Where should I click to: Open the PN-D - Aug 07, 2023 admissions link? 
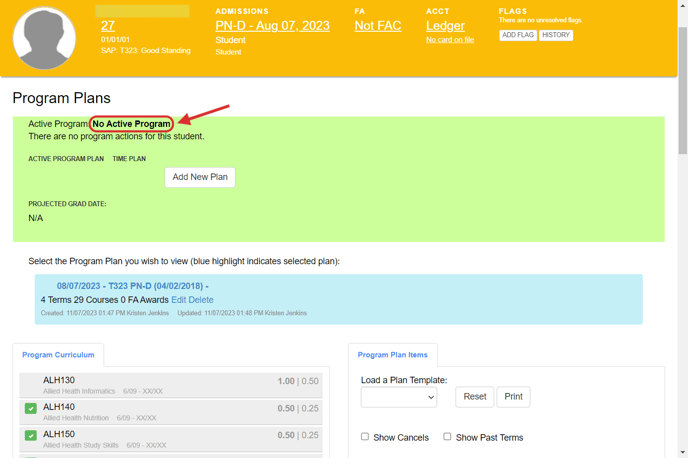pyautogui.click(x=272, y=26)
